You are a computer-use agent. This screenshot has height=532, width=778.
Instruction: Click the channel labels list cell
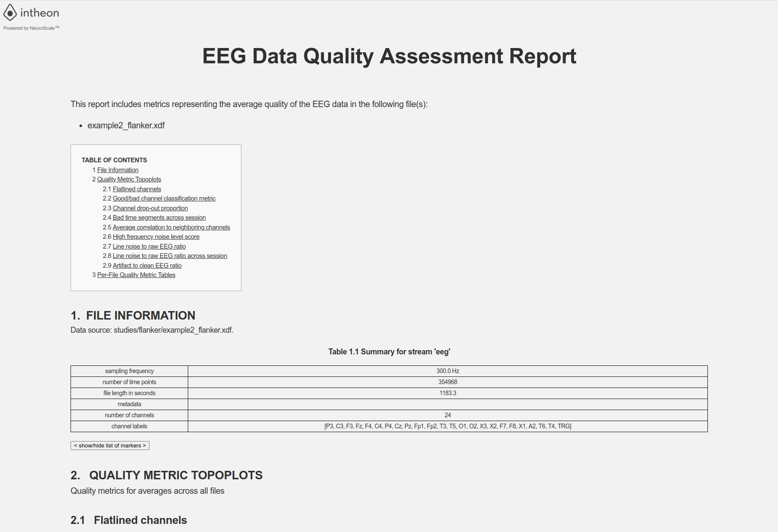coord(448,426)
